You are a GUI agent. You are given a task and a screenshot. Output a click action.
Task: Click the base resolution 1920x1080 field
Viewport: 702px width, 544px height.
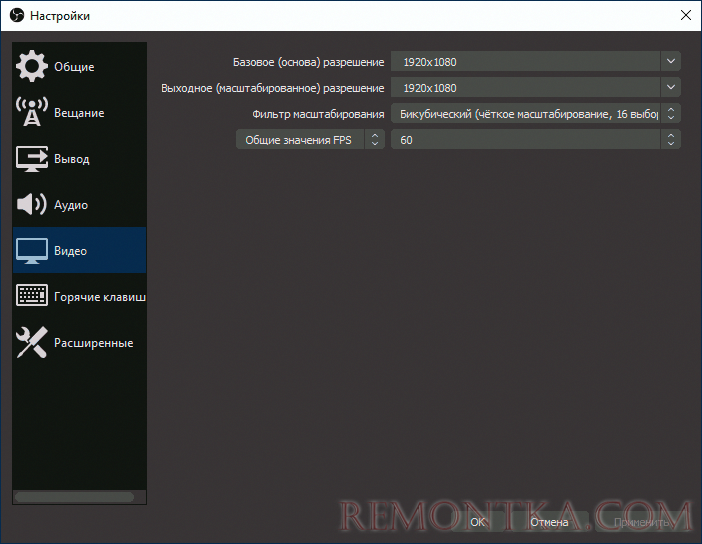526,61
